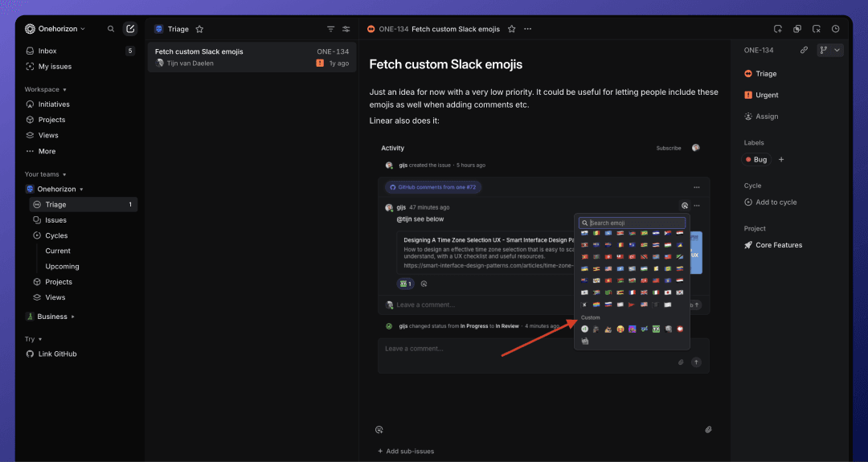Add another label with plus icon
The width and height of the screenshot is (868, 462).
[781, 160]
